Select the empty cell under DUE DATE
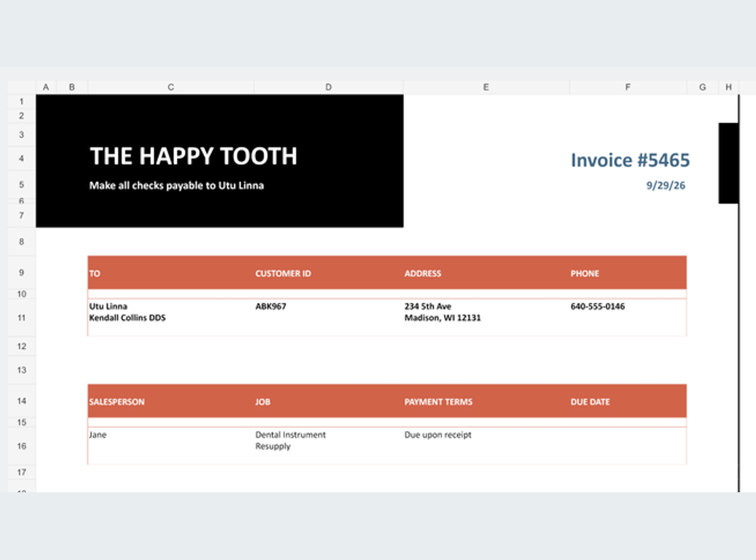The width and height of the screenshot is (756, 560). tap(628, 446)
